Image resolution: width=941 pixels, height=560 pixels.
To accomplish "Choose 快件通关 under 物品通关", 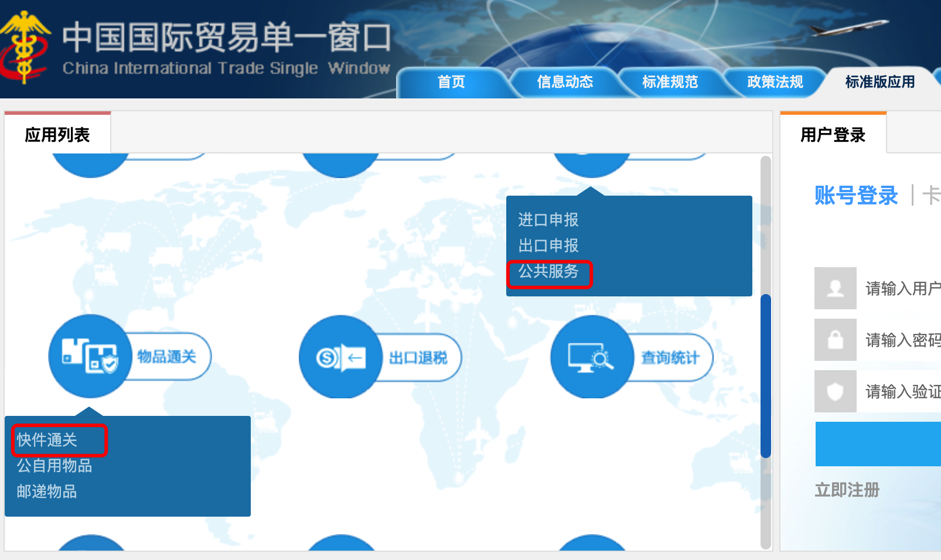I will (47, 440).
